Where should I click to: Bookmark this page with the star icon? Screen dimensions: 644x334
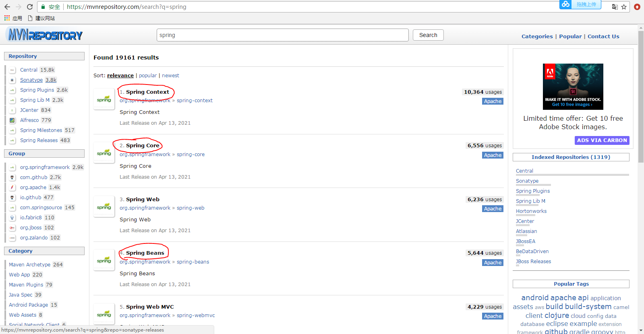coord(624,7)
